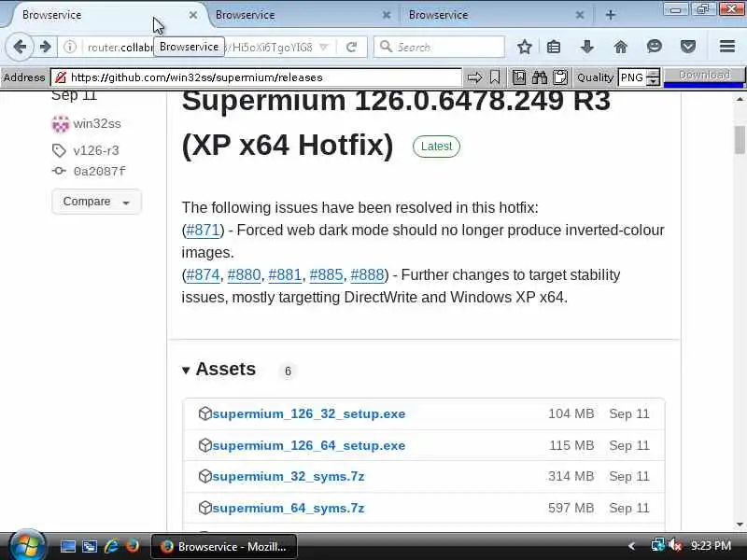The width and height of the screenshot is (747, 560).
Task: Bookmark this page with star icon
Action: click(525, 47)
